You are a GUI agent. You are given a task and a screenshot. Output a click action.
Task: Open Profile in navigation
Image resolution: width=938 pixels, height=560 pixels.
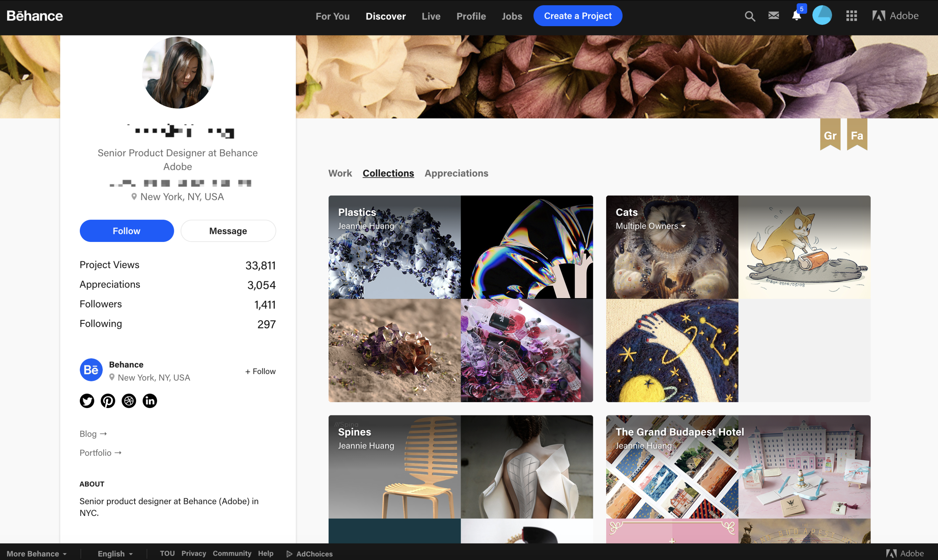click(x=471, y=16)
